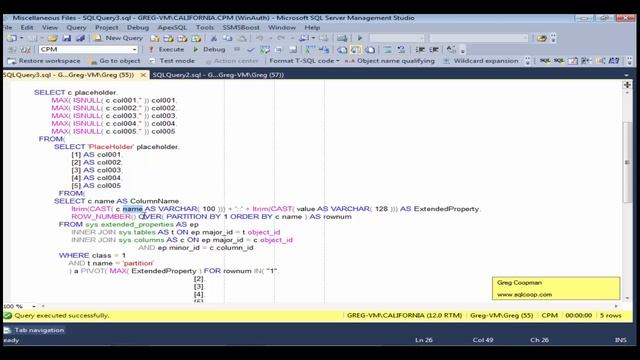Click the Change Connection icon
The width and height of the screenshot is (640, 360).
tap(25, 50)
